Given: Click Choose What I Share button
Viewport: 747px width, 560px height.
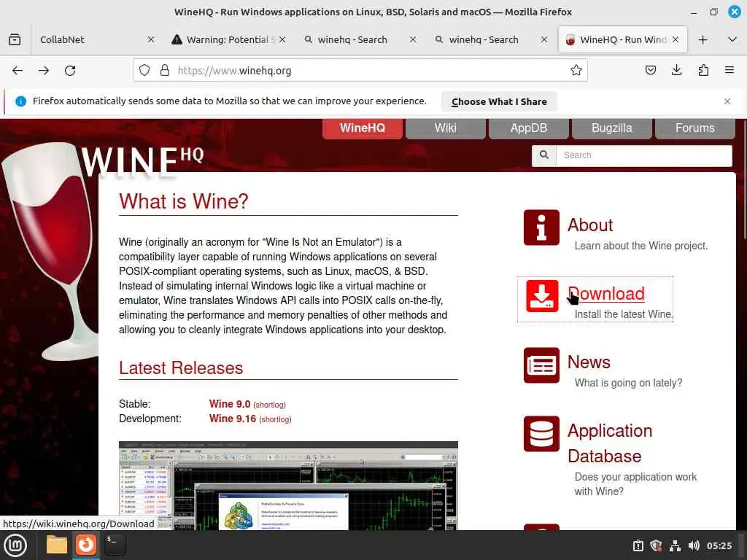Looking at the screenshot, I should 499,101.
